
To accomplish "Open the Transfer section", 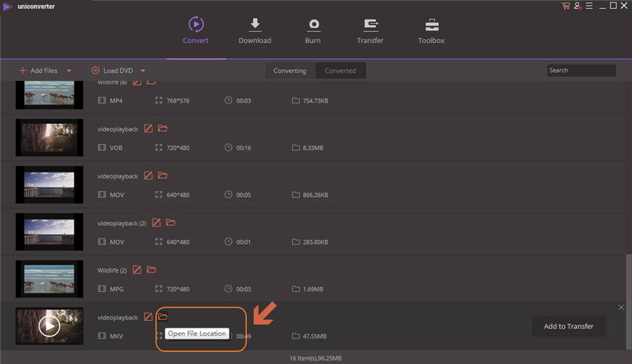I will [x=370, y=30].
